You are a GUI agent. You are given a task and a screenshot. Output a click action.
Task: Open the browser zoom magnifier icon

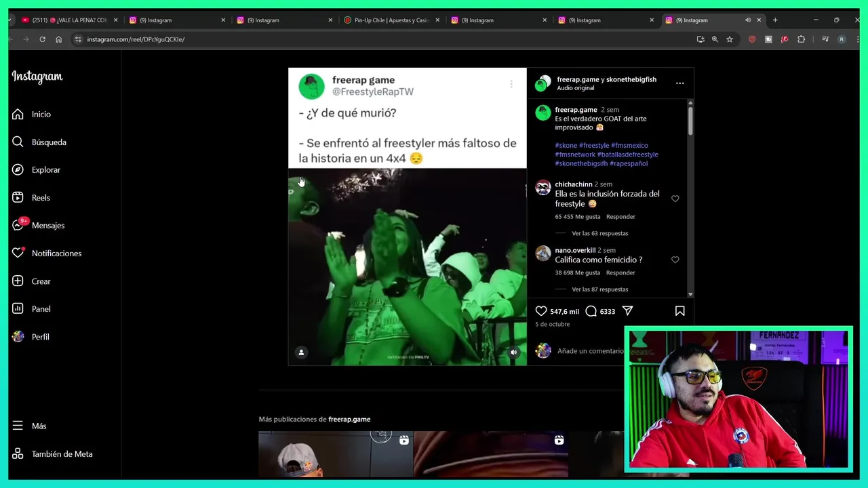[x=715, y=39]
